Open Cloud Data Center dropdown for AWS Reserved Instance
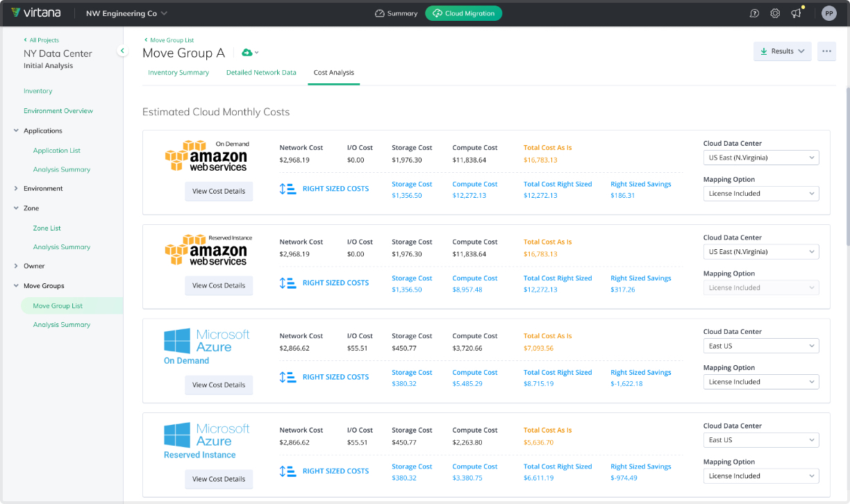 pos(761,252)
